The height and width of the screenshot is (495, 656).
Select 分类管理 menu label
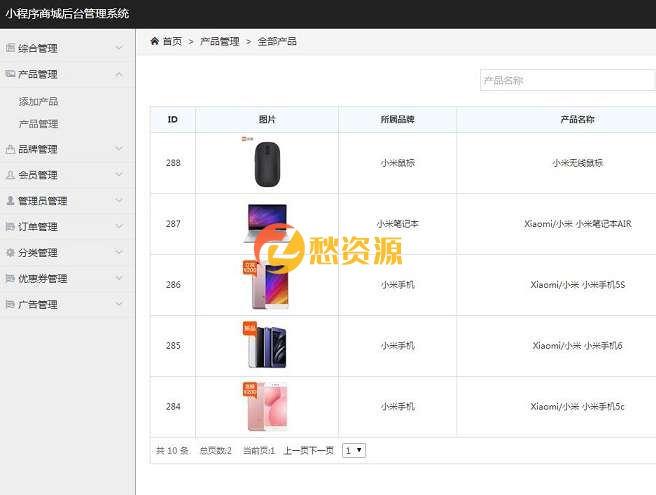tap(38, 253)
